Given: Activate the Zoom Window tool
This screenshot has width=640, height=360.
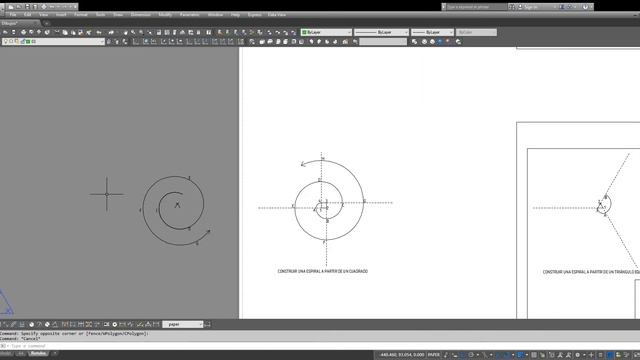Looking at the screenshot, I should click(141, 32).
